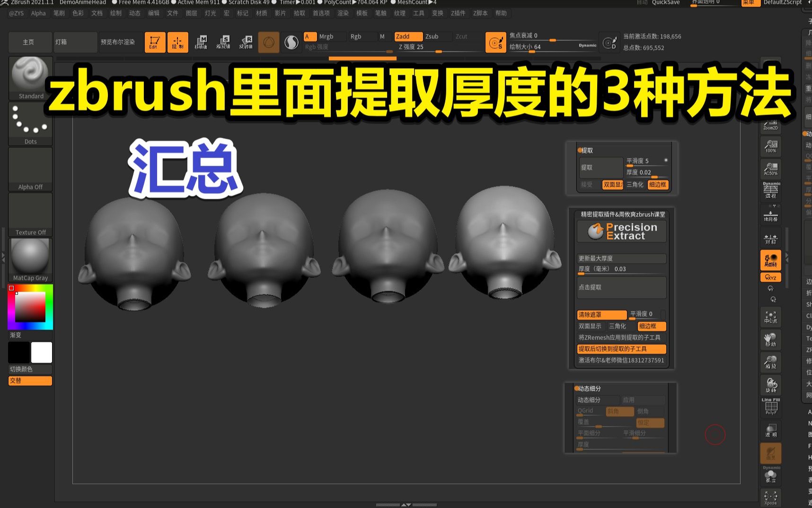The image size is (812, 508).
Task: Open the 笔刷 (Brush) menu
Action: pos(59,13)
